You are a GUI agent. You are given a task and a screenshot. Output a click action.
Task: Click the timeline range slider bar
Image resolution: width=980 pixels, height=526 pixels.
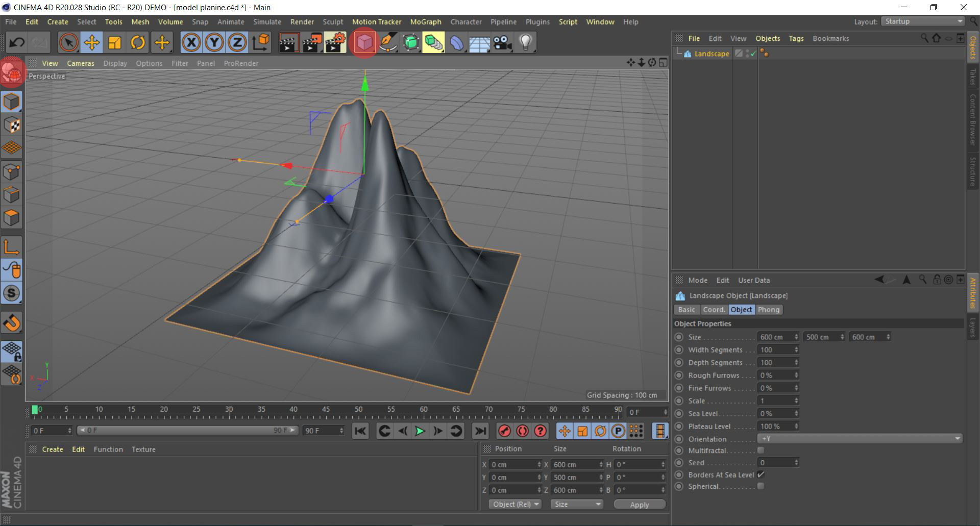(187, 431)
